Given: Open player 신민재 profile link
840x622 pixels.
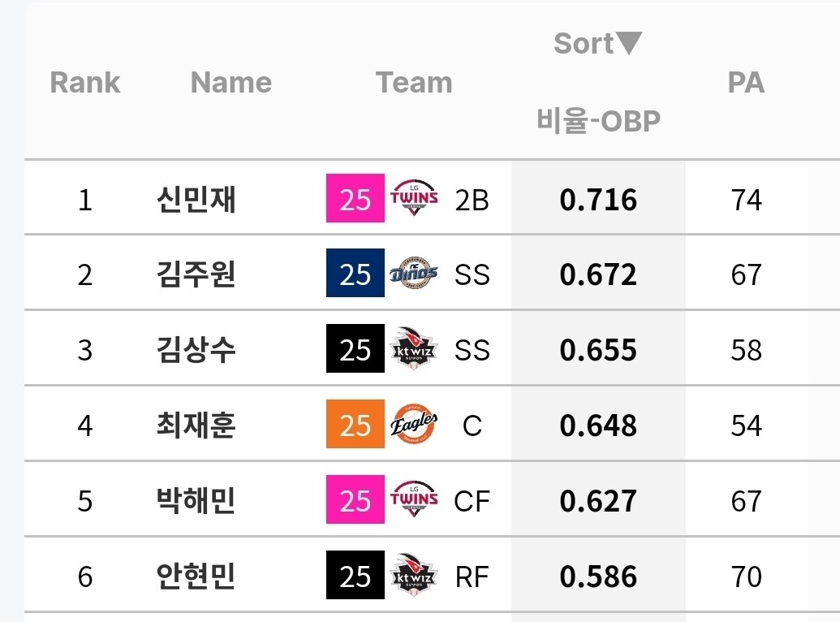Looking at the screenshot, I should pyautogui.click(x=196, y=199).
